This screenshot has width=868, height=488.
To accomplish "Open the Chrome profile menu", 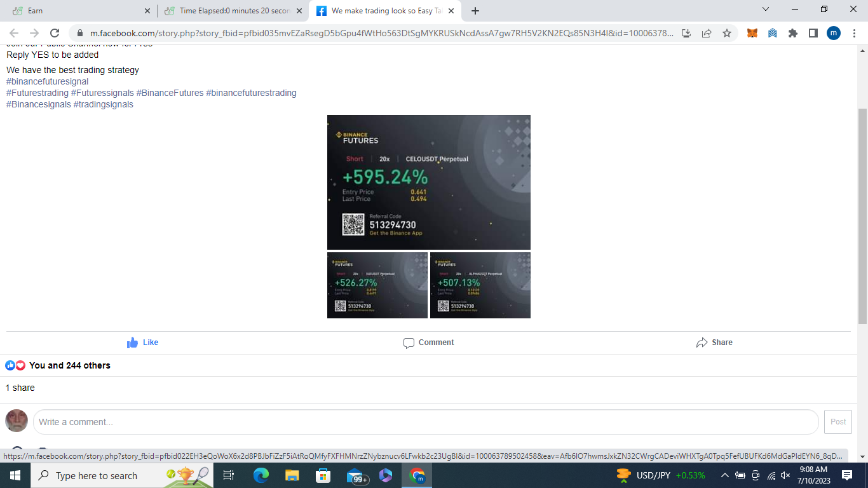I will click(x=834, y=33).
